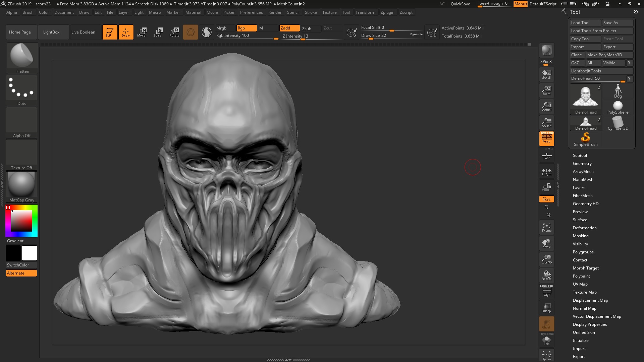Viewport: 644px width, 362px height.
Task: Expand the UV Map section
Action: point(580,284)
